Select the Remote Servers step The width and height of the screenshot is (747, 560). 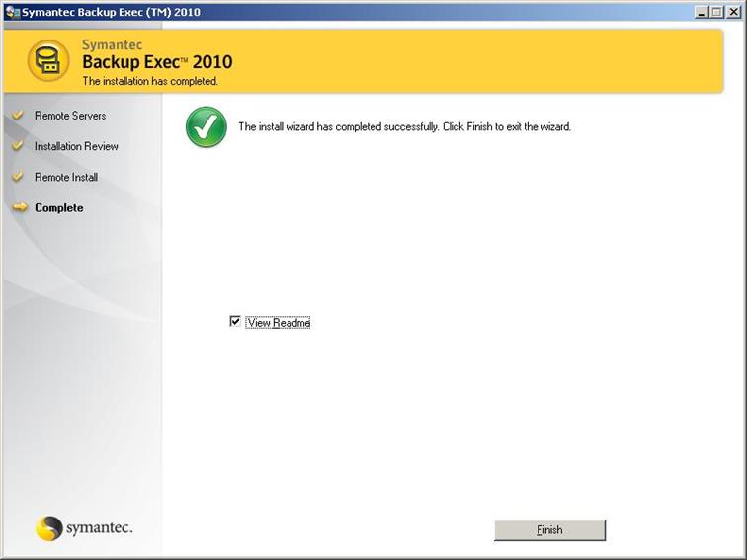(70, 116)
